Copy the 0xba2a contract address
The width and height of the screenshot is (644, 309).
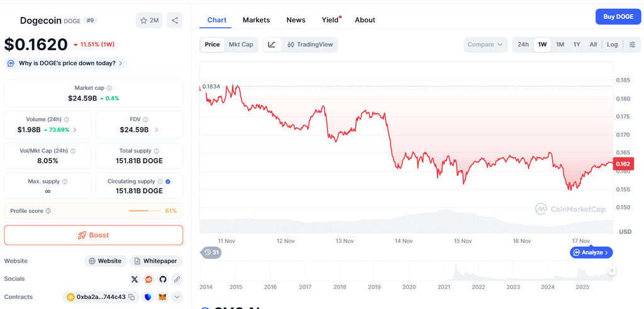132,297
